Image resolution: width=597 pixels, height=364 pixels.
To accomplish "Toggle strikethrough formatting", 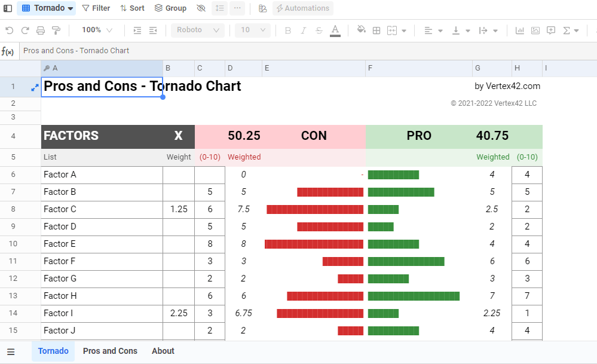I will [x=319, y=30].
